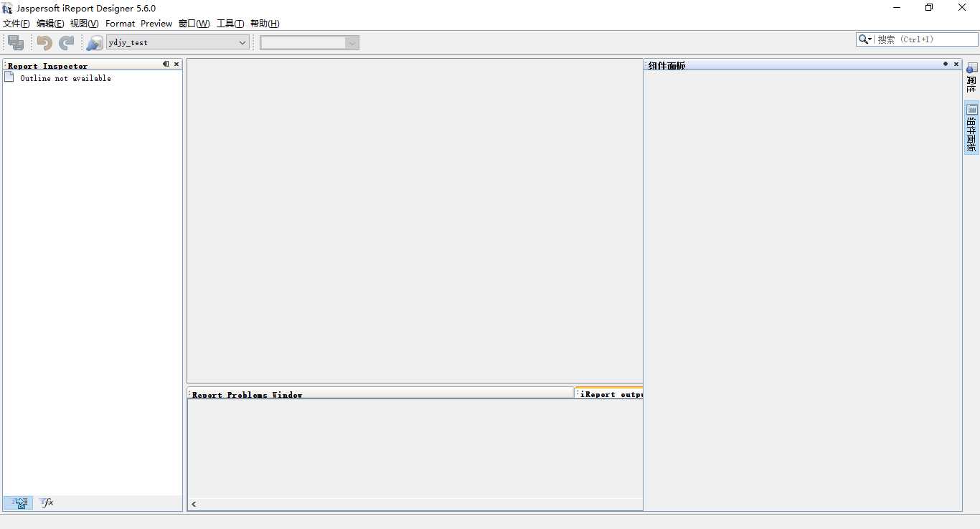Open the 视图(V) menu
Image resolution: width=980 pixels, height=529 pixels.
(x=84, y=24)
